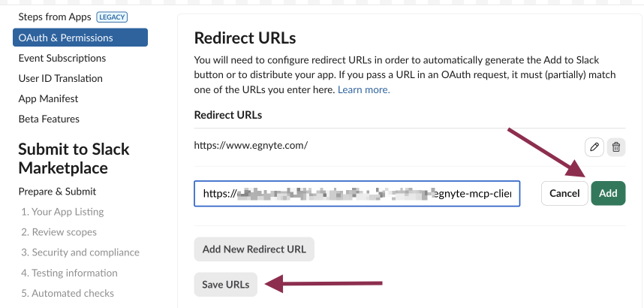Delete the egnyte.com redirect URL with trash icon
Viewport: 644px width, 308px height.
(x=616, y=147)
